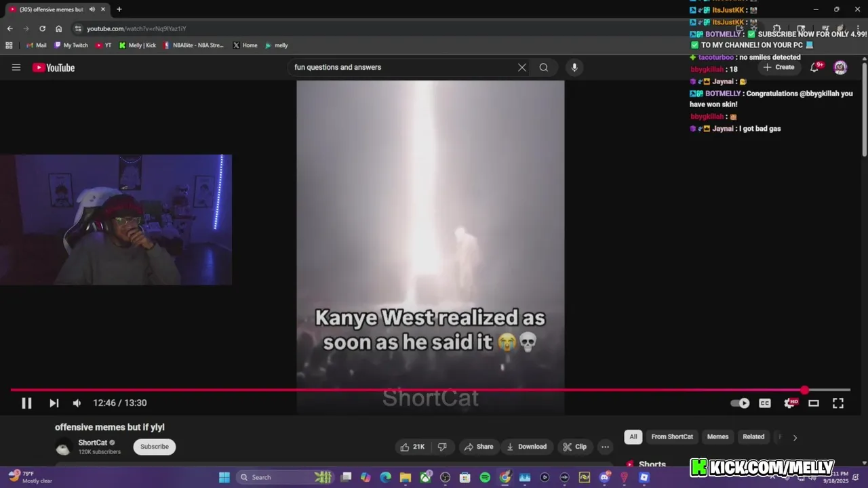Open a new browser tab

(119, 9)
